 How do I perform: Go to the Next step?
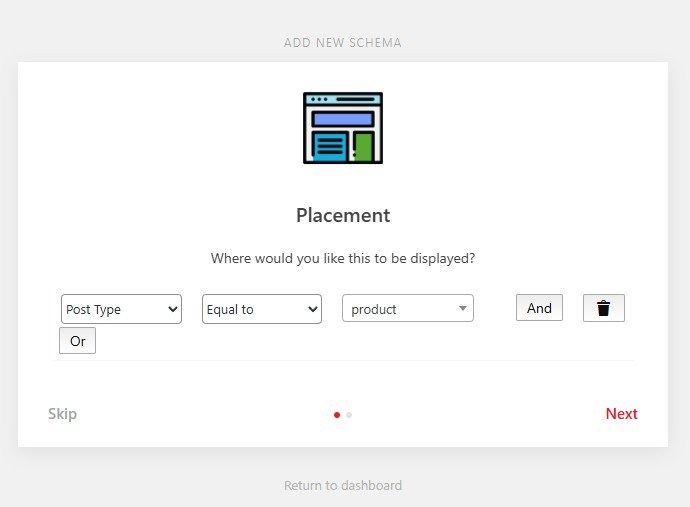(621, 414)
